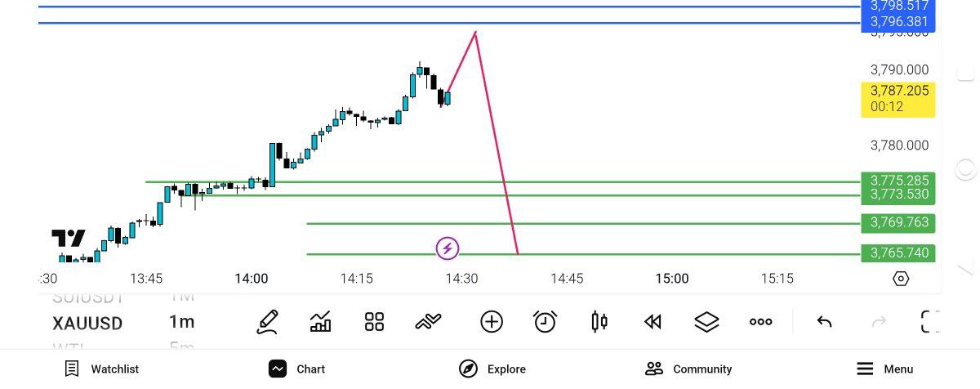Open the XAUUSD symbol selector
This screenshot has height=389, width=980.
pos(87,323)
